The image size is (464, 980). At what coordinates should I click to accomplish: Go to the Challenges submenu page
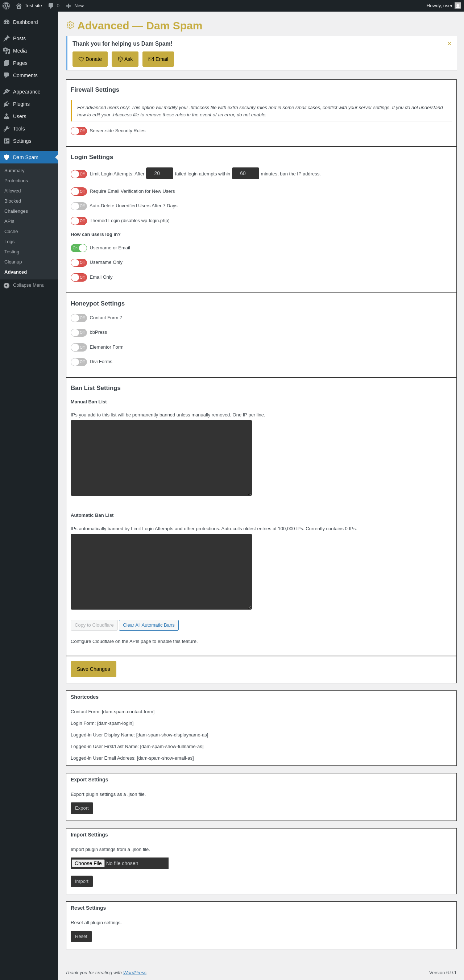coord(16,211)
